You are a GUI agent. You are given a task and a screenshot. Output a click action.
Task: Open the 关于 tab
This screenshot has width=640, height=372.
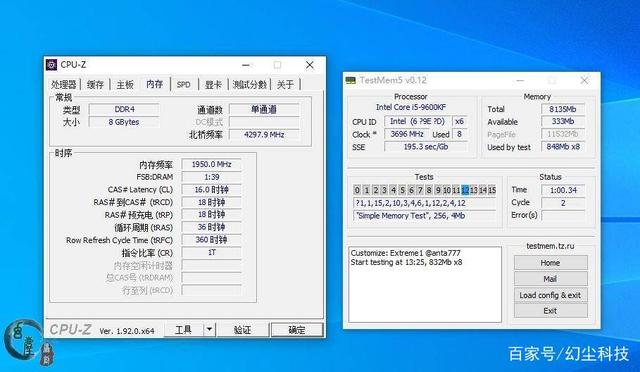285,85
